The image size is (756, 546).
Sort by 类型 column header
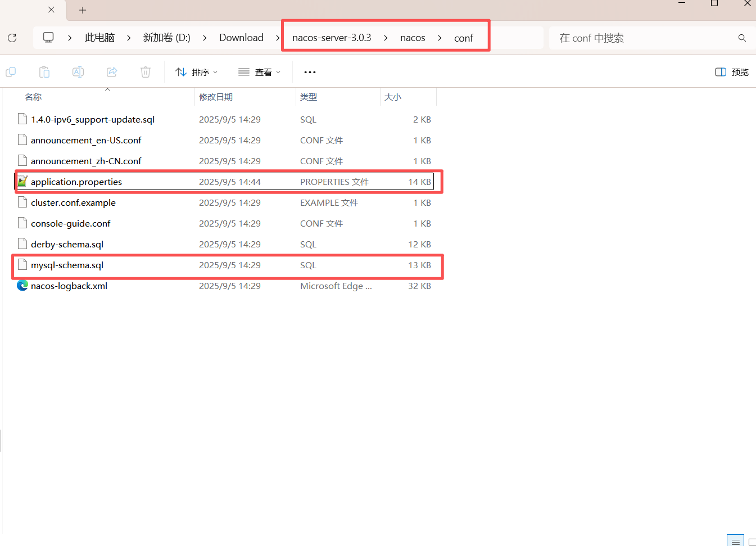point(309,97)
